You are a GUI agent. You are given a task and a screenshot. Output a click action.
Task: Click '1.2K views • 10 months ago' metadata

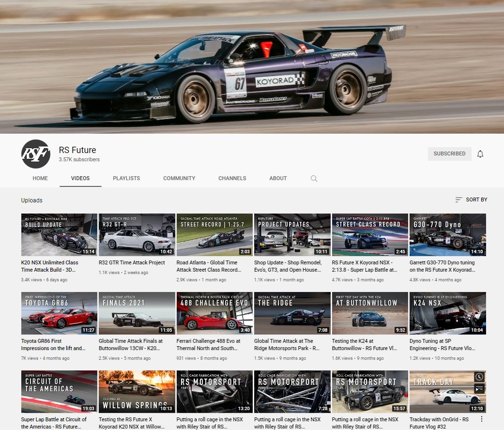(437, 358)
